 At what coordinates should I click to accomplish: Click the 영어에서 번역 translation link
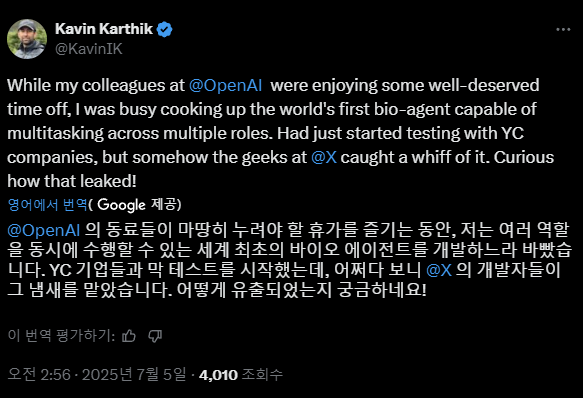coord(47,205)
